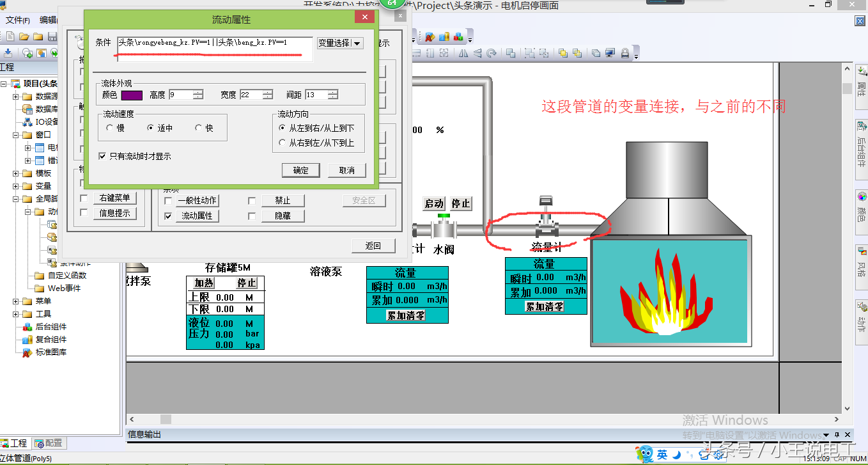Select the 适中 flow speed radio button

(x=151, y=128)
